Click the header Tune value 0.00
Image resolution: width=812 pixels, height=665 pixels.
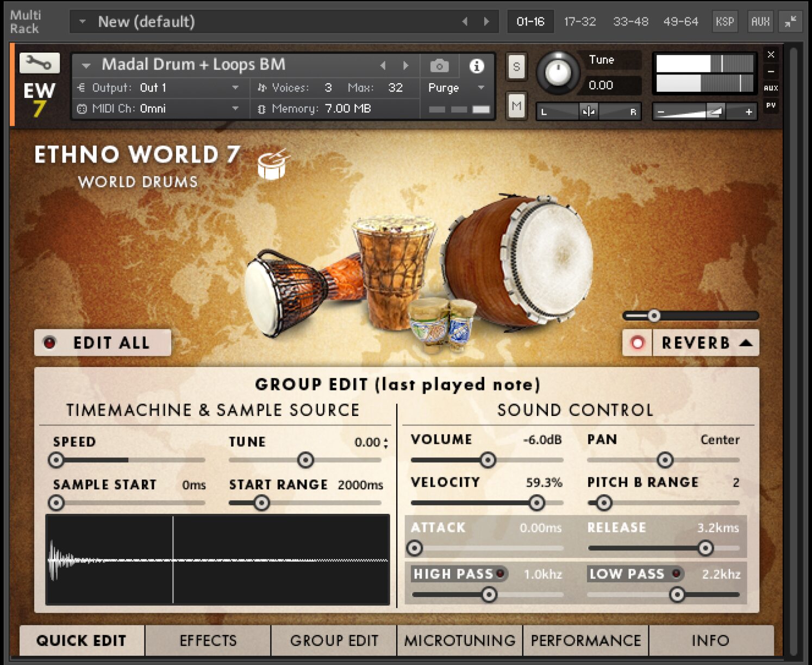pos(601,85)
